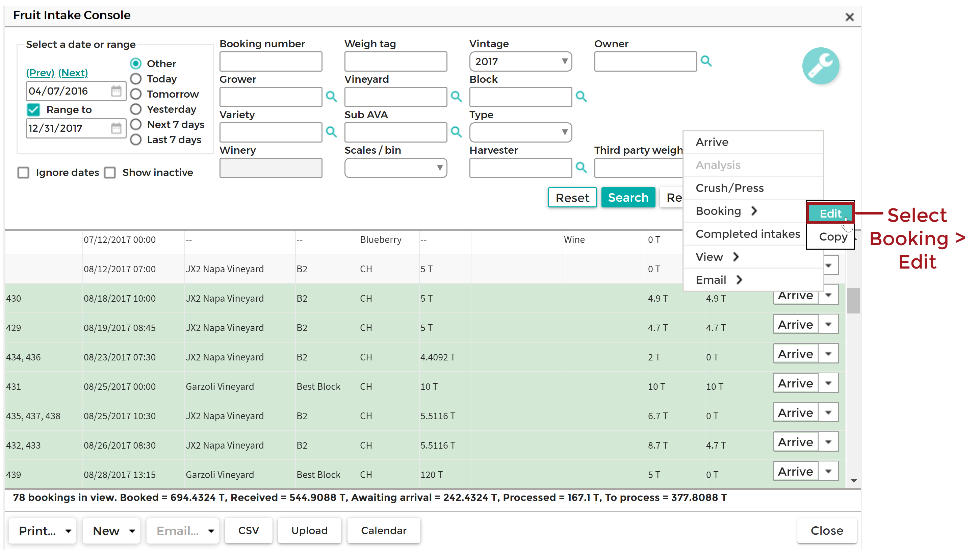Click Arrive button for booking 429
The height and width of the screenshot is (554, 980).
[x=796, y=324]
